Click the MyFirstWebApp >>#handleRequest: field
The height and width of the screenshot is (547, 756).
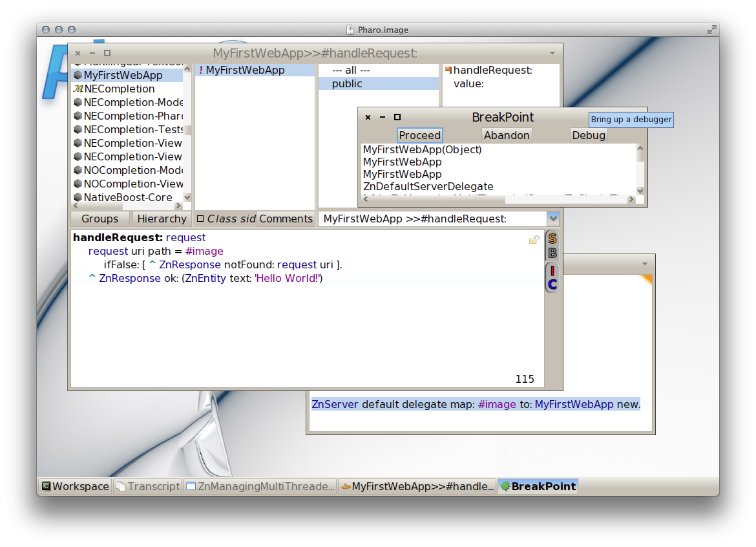pos(432,219)
